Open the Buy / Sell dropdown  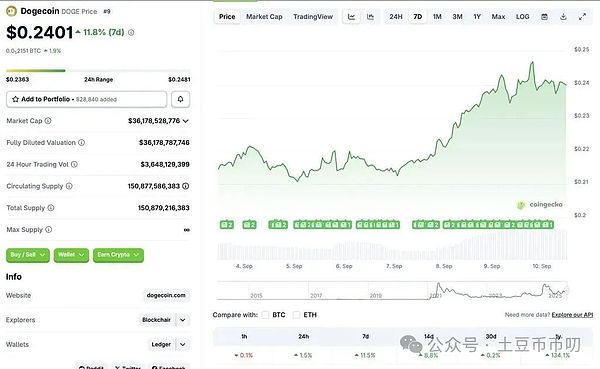[28, 255]
